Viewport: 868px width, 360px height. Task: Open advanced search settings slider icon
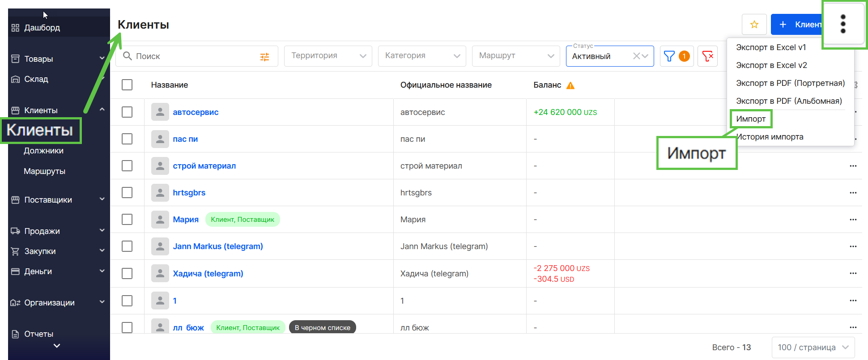264,57
